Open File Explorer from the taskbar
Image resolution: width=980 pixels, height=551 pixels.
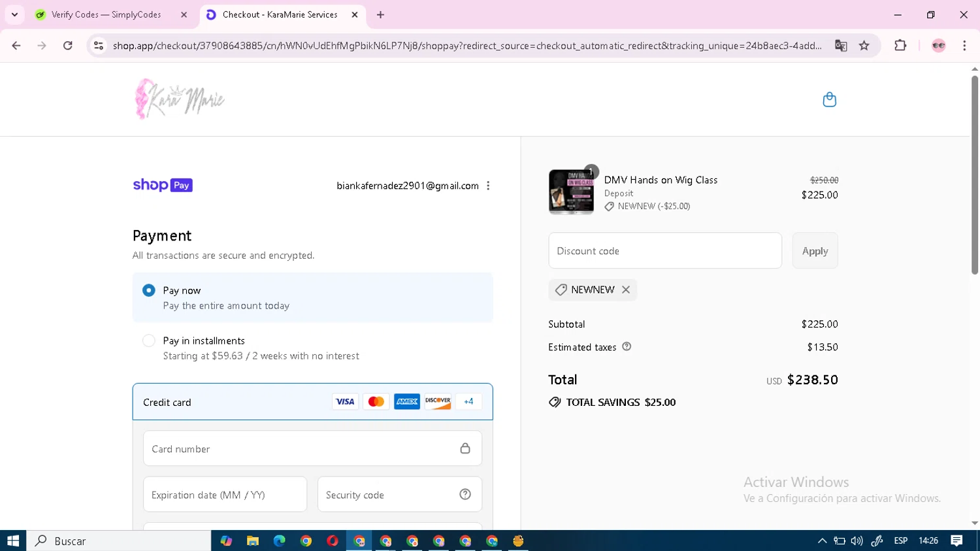(253, 541)
